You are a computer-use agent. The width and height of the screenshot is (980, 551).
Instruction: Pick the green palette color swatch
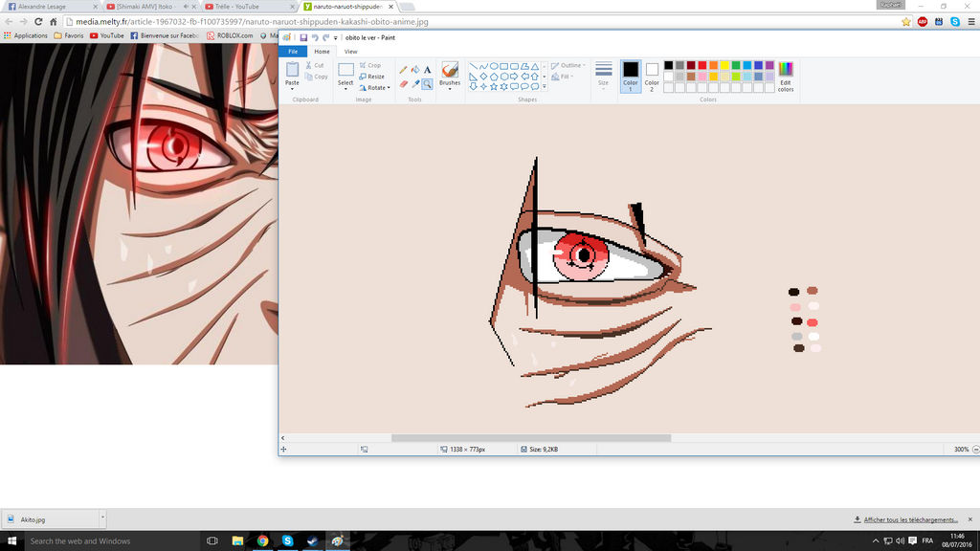[736, 65]
